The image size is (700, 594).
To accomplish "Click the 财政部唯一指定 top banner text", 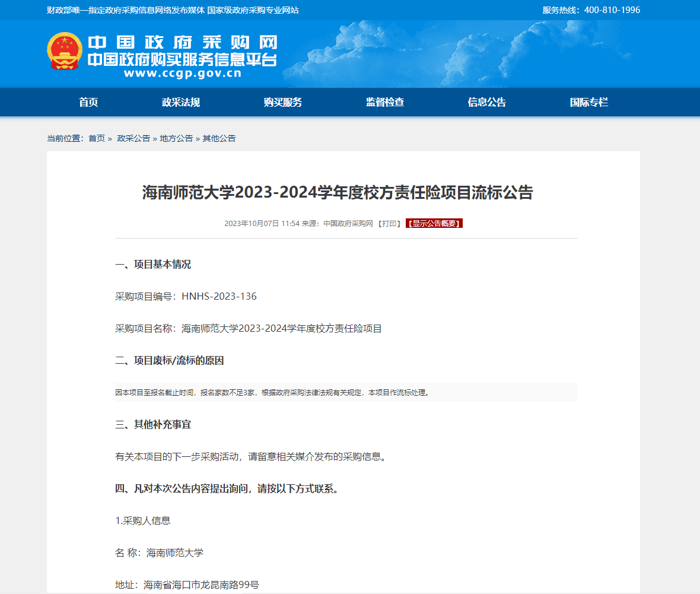I will [173, 10].
